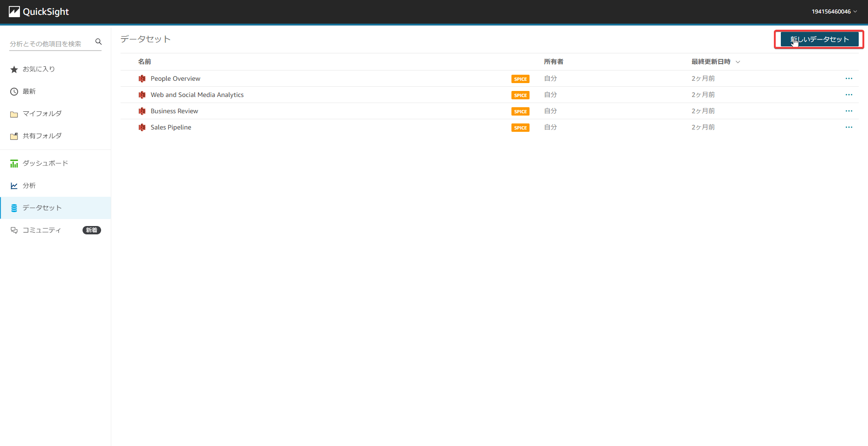Click 2ヶ月前 date in People Overview row

coord(703,78)
